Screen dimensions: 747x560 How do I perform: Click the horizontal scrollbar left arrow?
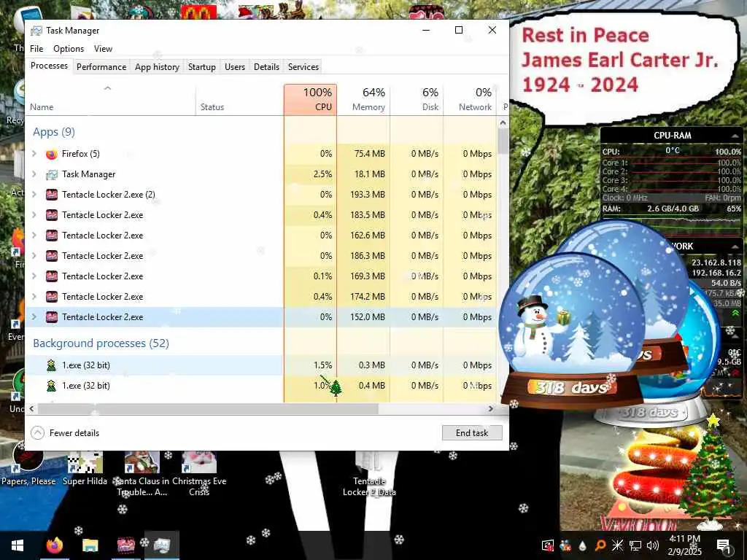31,408
